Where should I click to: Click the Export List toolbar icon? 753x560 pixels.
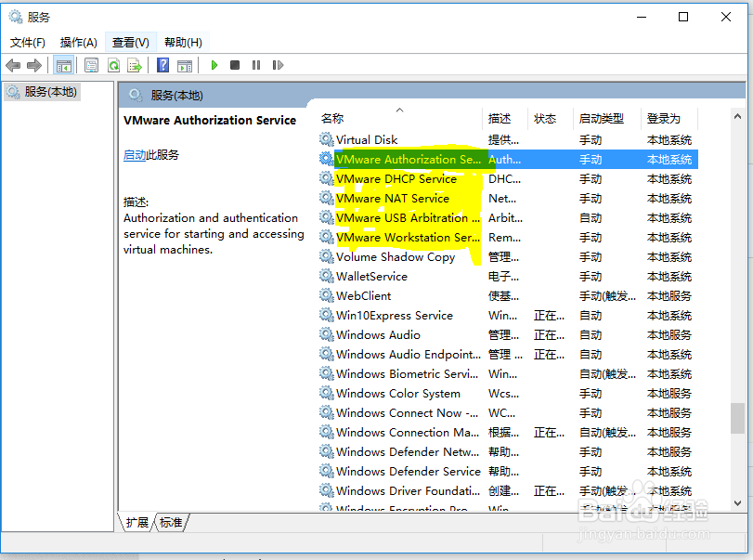click(135, 65)
